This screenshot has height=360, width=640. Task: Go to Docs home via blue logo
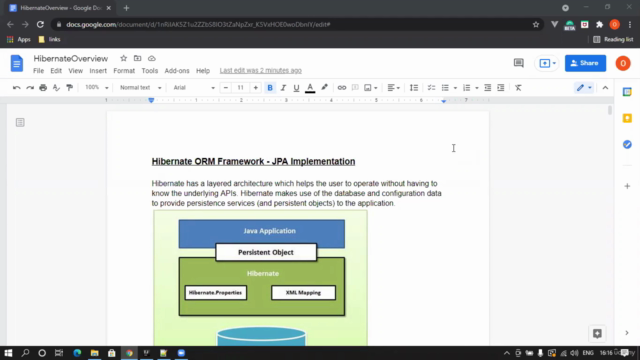[17, 63]
